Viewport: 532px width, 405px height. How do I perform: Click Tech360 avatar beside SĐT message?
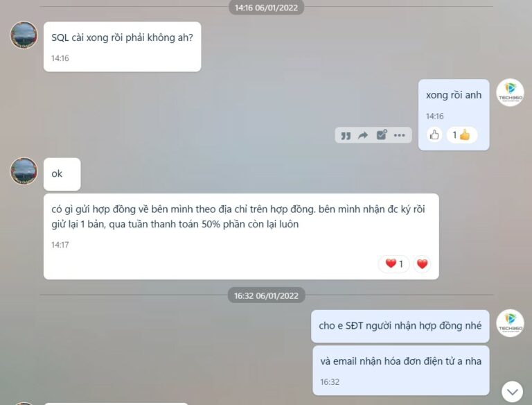point(510,322)
